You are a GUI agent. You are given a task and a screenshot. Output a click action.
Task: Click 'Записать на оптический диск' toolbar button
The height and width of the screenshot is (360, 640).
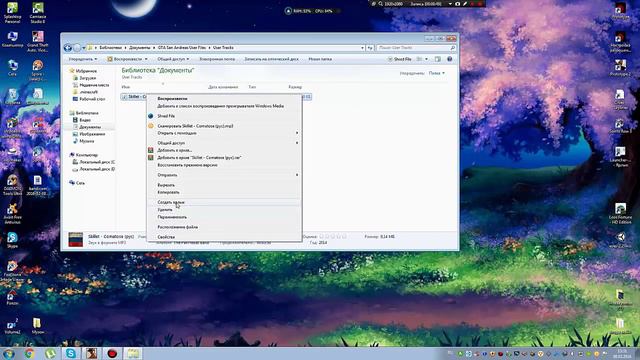[x=271, y=59]
